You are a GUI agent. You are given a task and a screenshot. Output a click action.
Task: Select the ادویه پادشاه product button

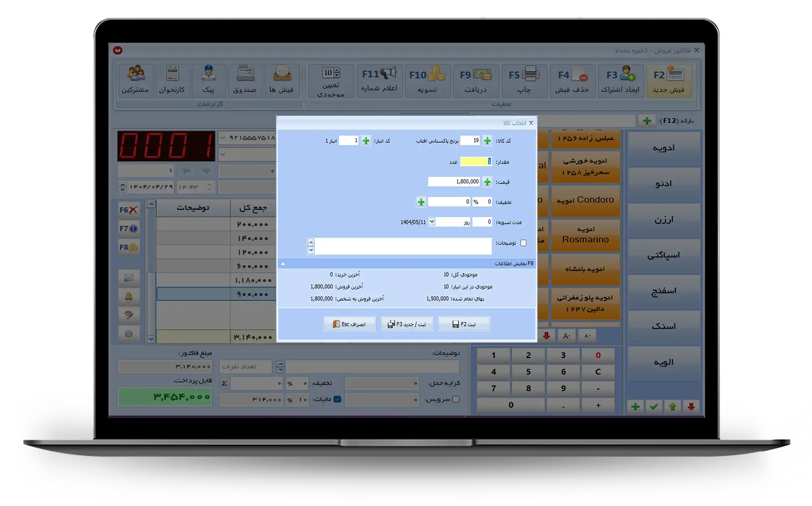tap(585, 269)
